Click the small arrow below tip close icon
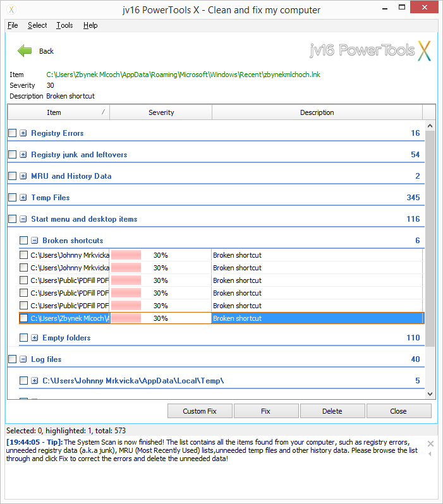This screenshot has height=504, width=443. pos(430,454)
